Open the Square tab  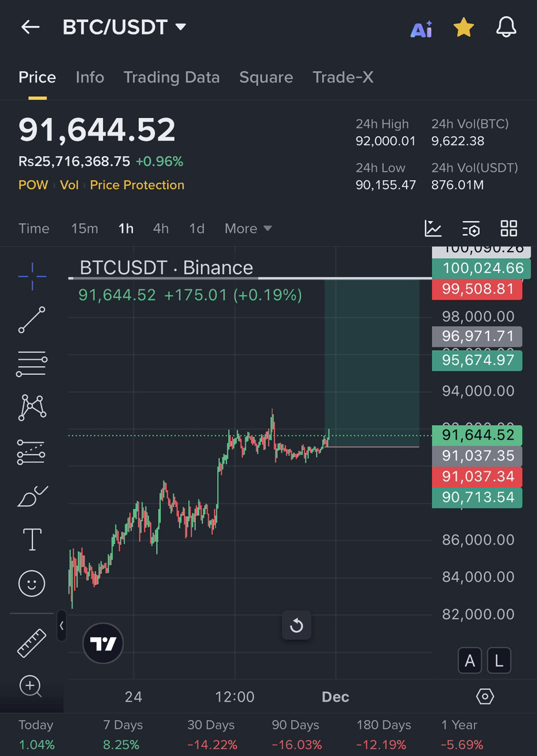point(266,77)
